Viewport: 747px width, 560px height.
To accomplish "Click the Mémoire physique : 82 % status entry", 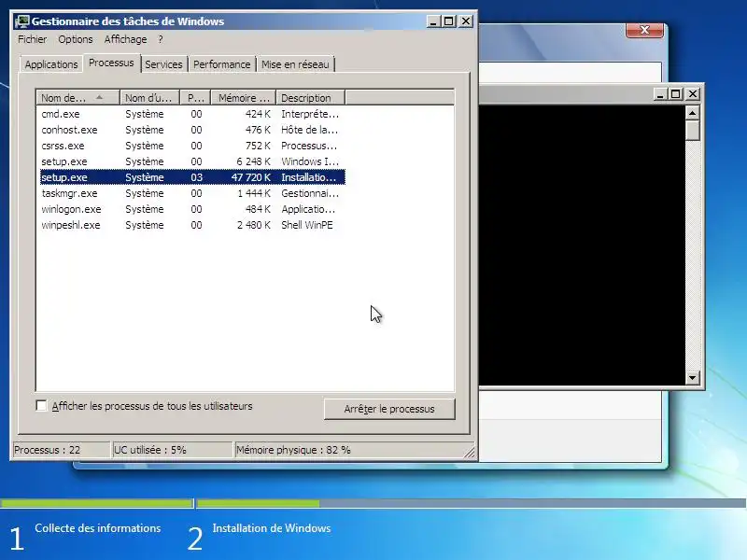I will point(353,450).
